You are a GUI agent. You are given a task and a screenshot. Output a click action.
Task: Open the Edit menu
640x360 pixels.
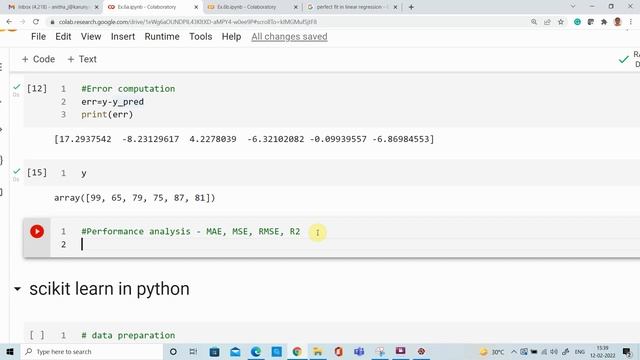point(63,37)
